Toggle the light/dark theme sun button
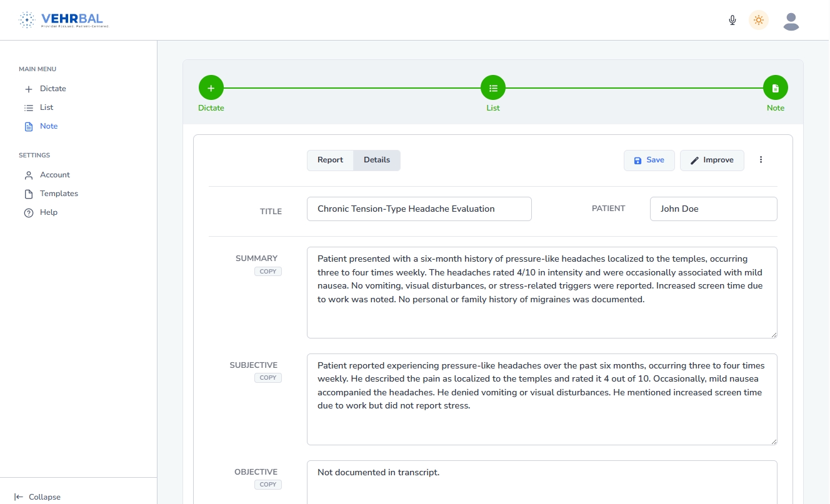 759,20
